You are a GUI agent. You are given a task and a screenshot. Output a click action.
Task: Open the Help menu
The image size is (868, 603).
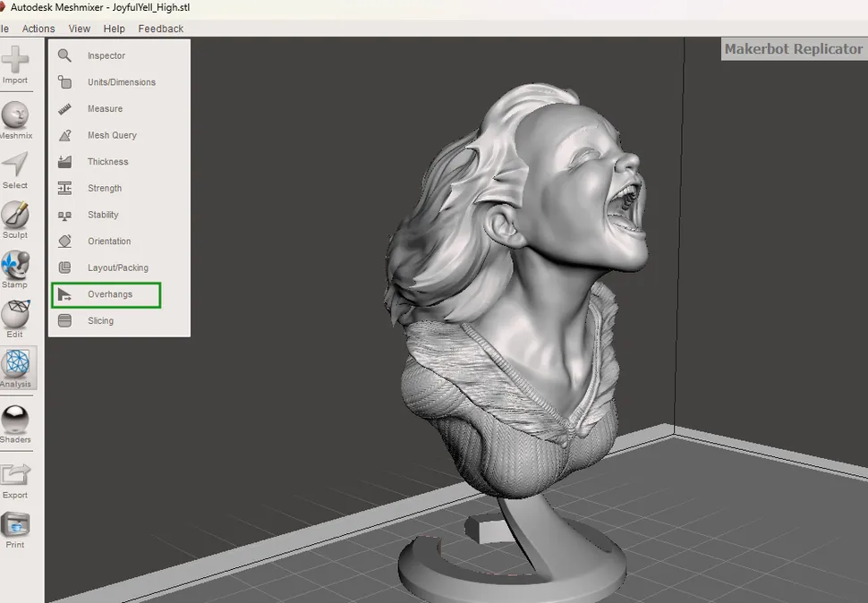[114, 29]
